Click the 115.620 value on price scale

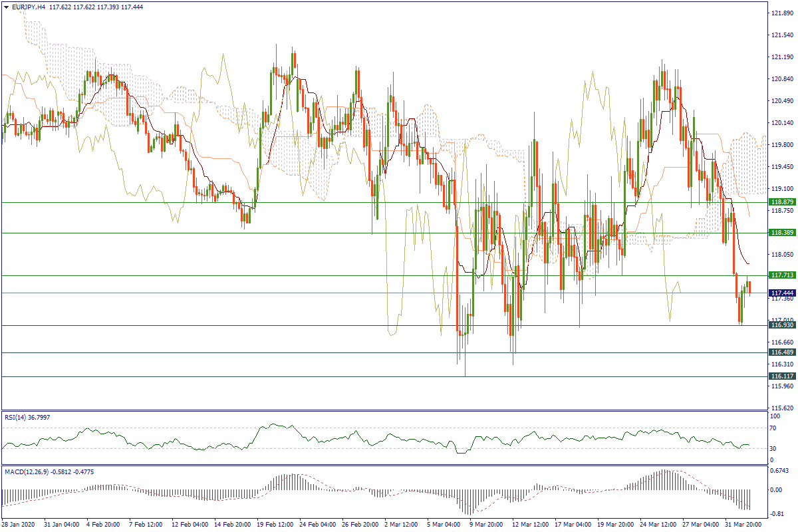point(781,408)
